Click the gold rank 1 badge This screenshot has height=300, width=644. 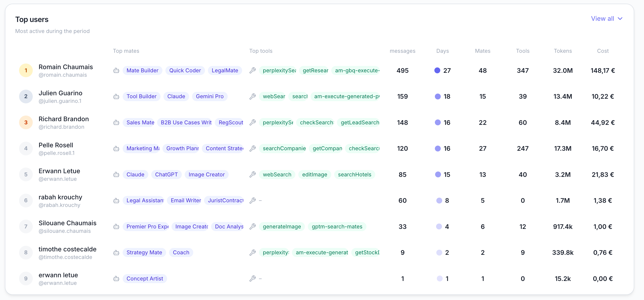26,71
